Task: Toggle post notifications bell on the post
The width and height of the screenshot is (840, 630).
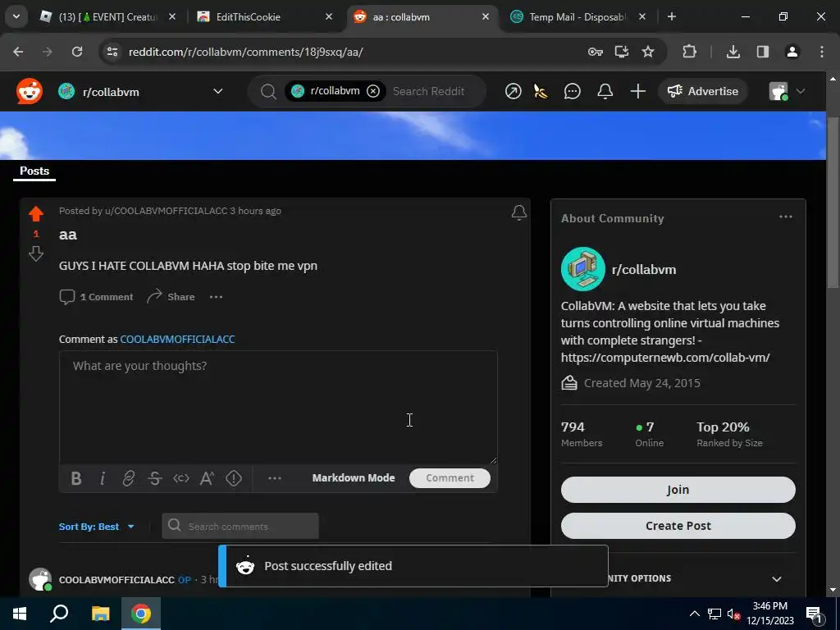Action: coord(518,212)
